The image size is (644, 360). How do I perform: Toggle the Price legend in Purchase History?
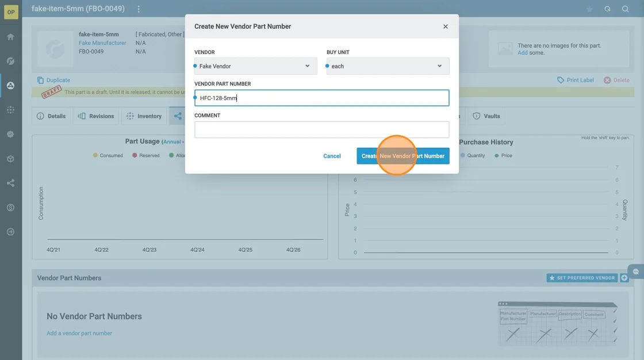(x=503, y=155)
